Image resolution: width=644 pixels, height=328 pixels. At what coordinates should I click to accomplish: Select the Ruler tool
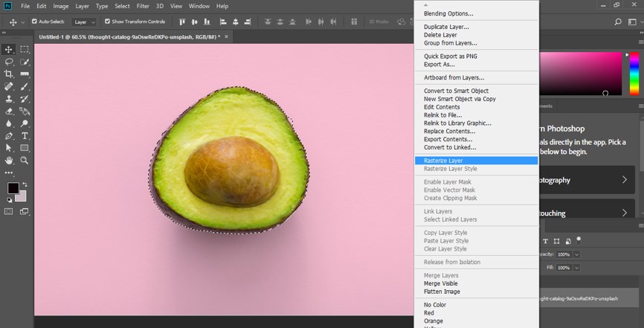25,74
